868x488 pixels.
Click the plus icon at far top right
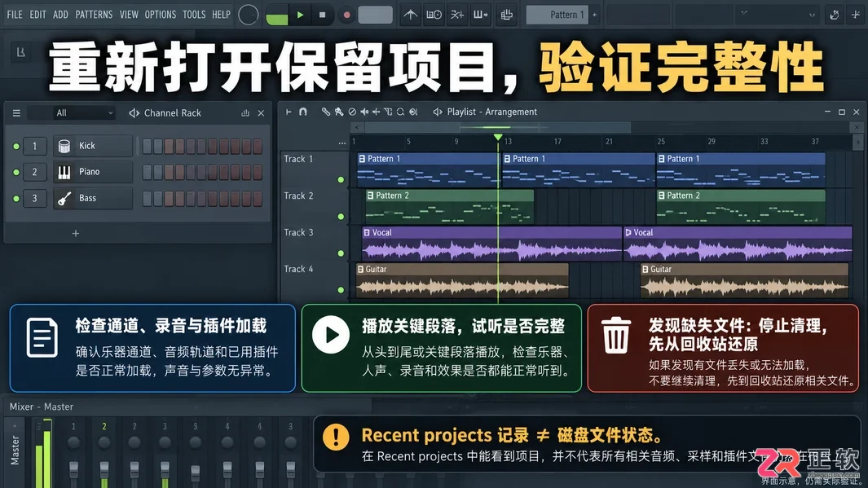pos(855,15)
